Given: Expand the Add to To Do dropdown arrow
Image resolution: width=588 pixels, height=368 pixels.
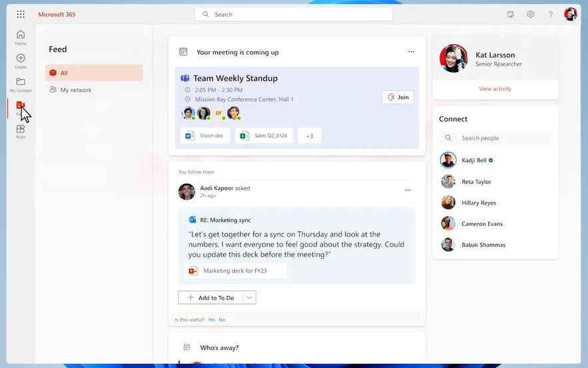Looking at the screenshot, I should point(249,297).
